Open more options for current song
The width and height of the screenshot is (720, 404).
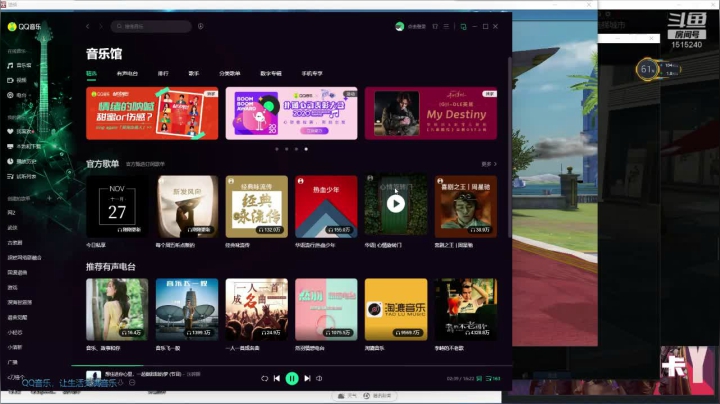[132, 382]
